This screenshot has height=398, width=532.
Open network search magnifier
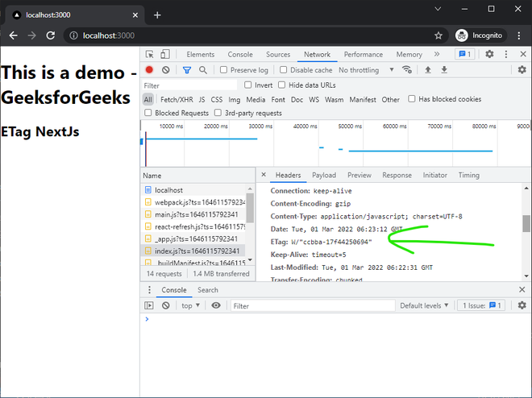point(203,70)
